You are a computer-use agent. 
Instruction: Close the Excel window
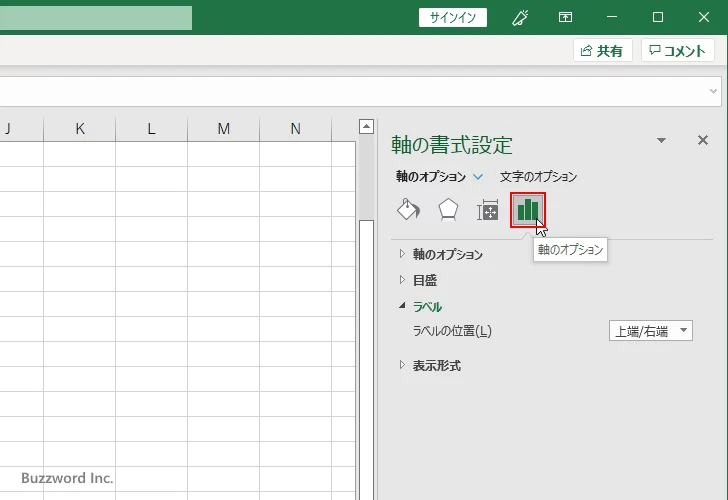coord(704,17)
